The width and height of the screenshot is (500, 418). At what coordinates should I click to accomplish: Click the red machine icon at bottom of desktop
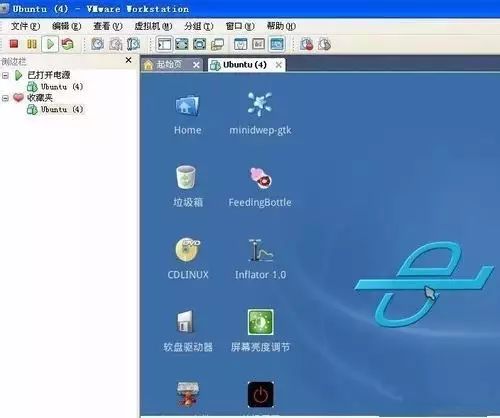tap(188, 395)
